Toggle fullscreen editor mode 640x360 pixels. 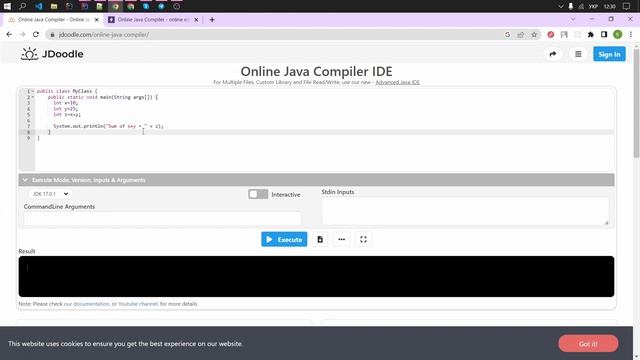[x=363, y=240]
